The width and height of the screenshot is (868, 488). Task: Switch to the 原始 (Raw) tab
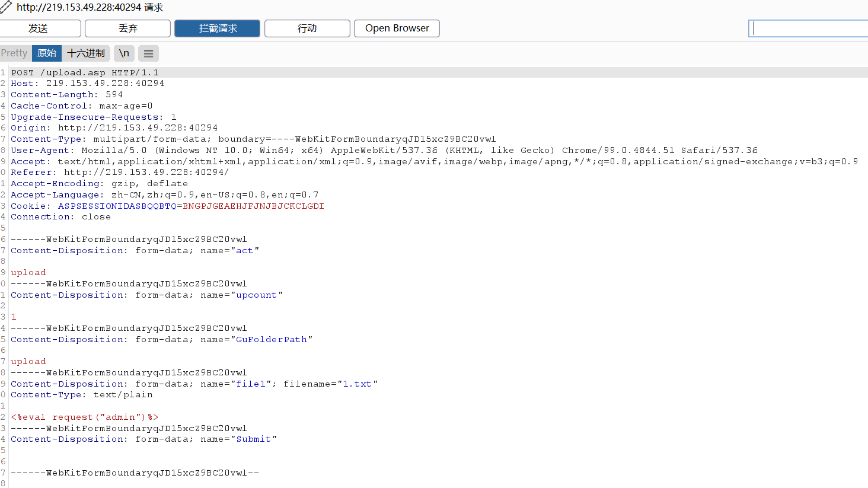[x=47, y=53]
